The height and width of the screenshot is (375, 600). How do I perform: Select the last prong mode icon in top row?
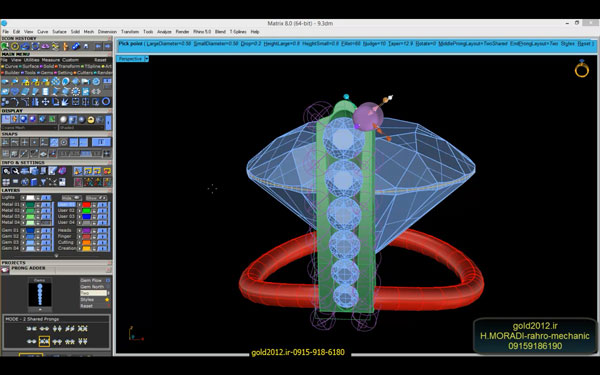click(82, 329)
